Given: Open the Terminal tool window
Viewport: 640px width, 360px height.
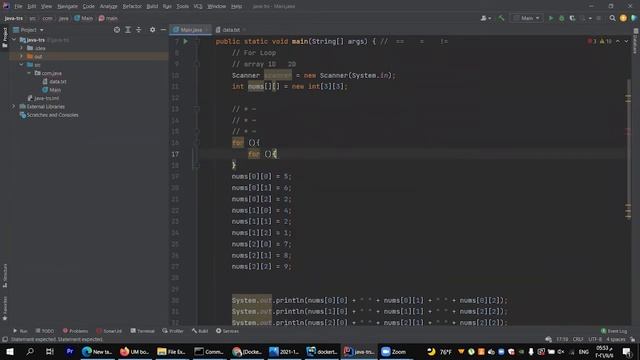Looking at the screenshot, I should pyautogui.click(x=142, y=331).
